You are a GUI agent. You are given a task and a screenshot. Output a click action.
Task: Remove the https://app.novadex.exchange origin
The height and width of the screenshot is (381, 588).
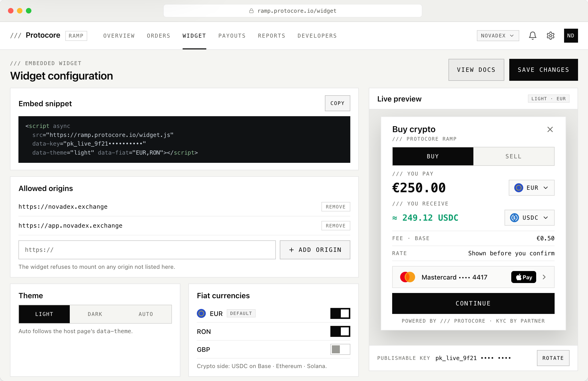[336, 226]
